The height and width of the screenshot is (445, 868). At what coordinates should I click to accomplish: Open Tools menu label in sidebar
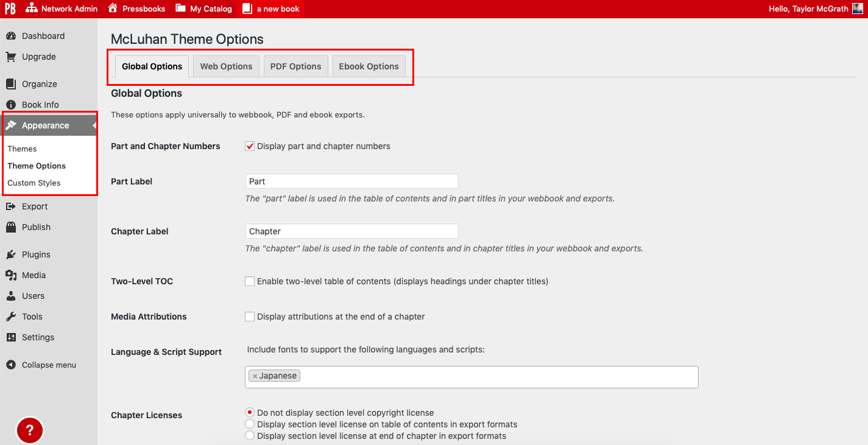[x=32, y=317]
